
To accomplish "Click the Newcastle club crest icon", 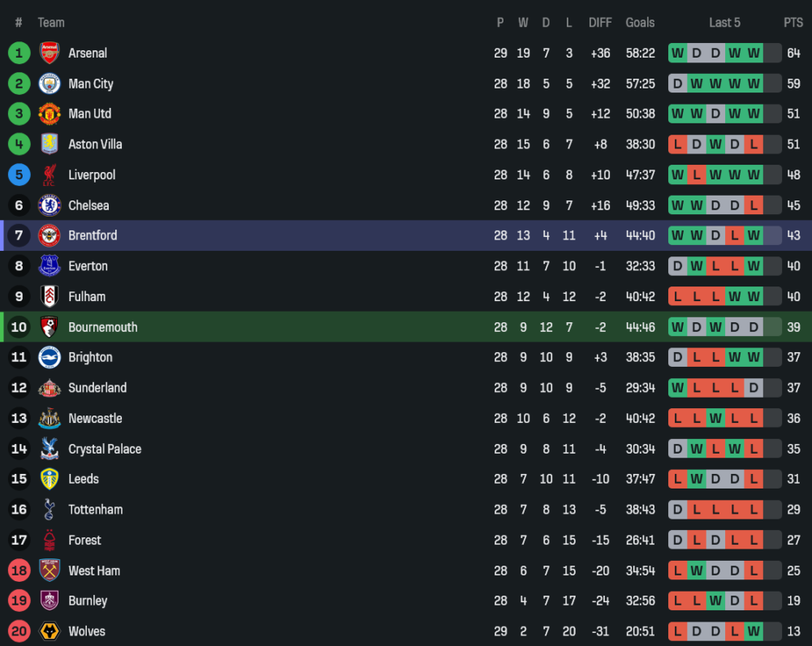I will [50, 419].
